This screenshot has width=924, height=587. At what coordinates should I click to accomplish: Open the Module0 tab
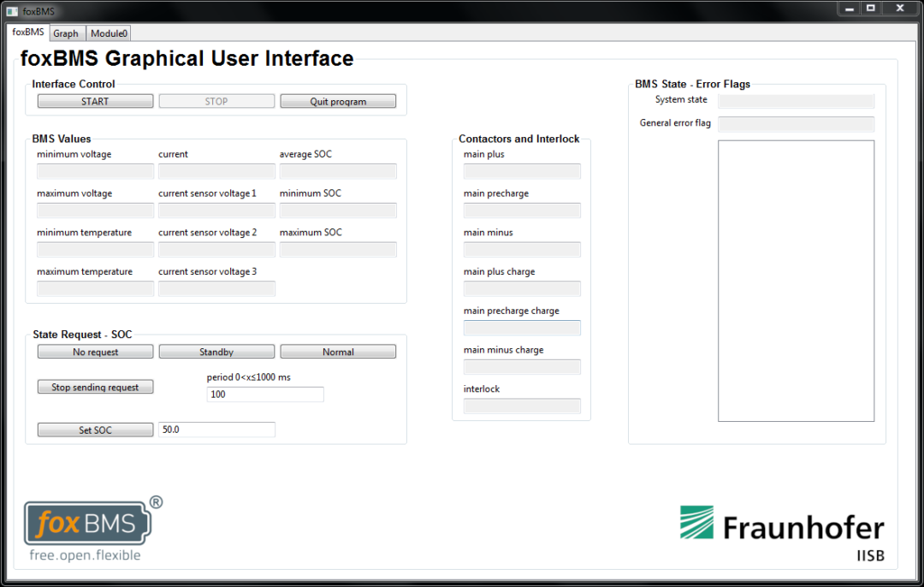click(108, 33)
